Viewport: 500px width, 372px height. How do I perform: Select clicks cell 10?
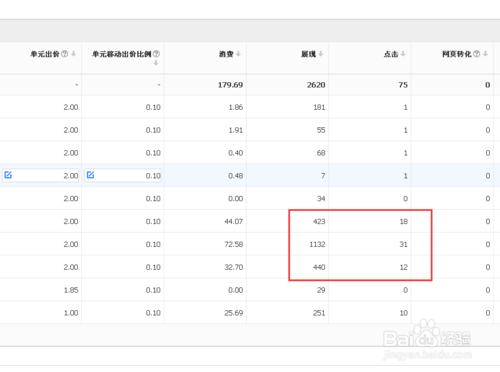click(404, 313)
